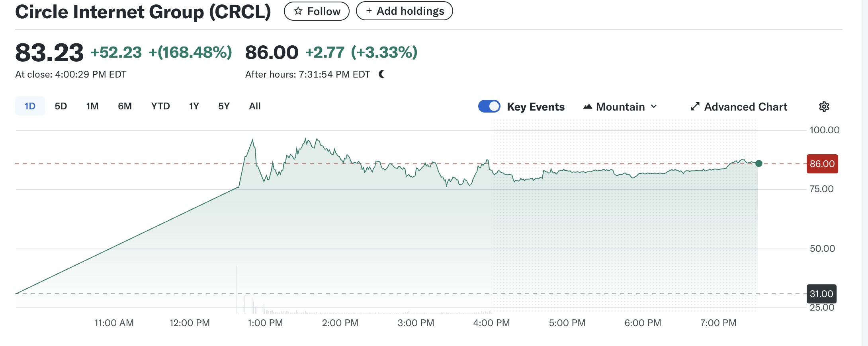The image size is (868, 346).
Task: Open the Advanced Chart link
Action: pos(745,107)
